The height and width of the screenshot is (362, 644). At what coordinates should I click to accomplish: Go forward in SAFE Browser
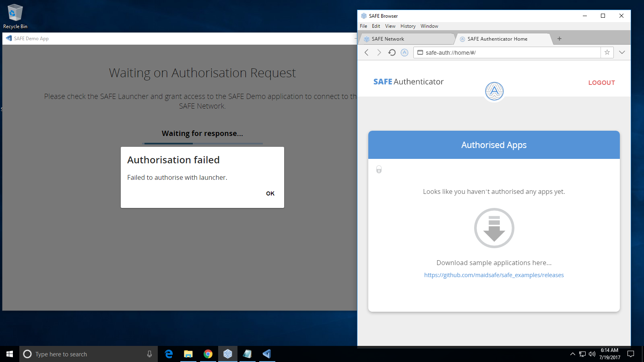coord(379,53)
